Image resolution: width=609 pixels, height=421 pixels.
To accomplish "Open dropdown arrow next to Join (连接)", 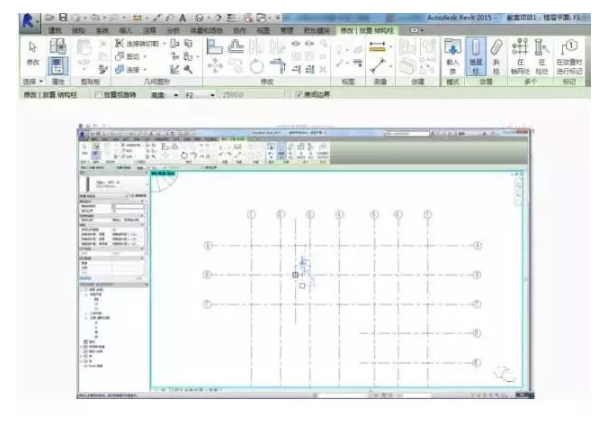I will point(145,70).
